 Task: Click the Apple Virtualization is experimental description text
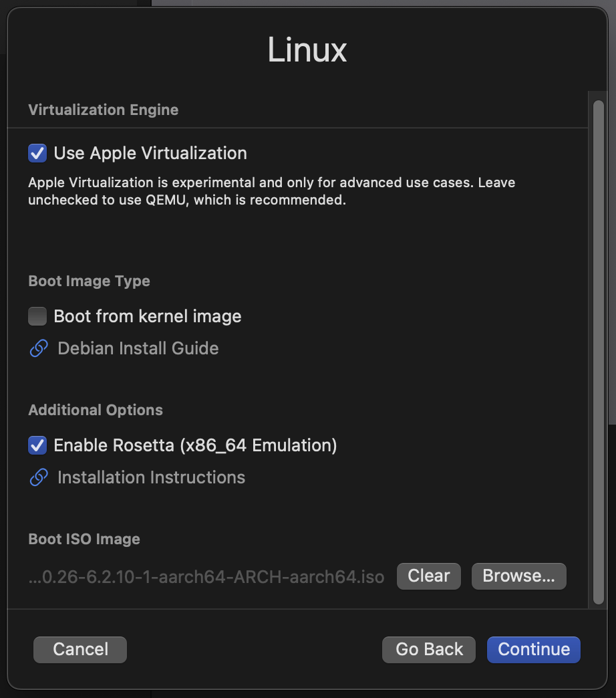271,191
